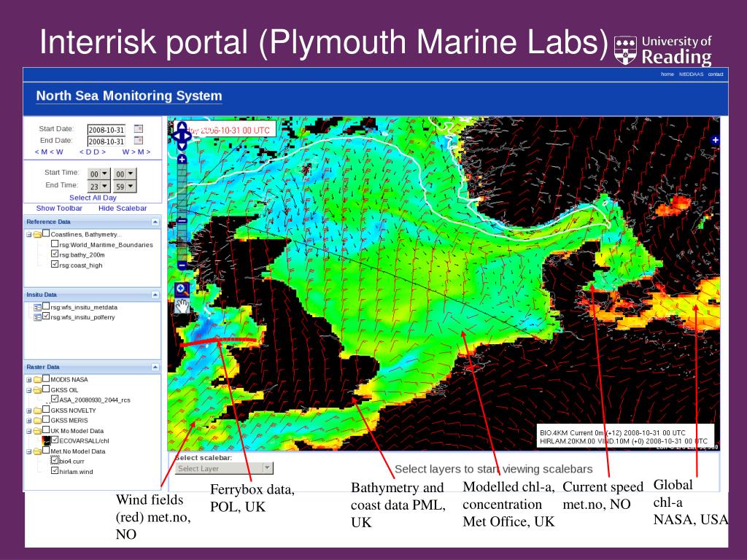Viewport: 747px width, 560px height.
Task: Collapse the Raster Data panel
Action: pos(155,367)
